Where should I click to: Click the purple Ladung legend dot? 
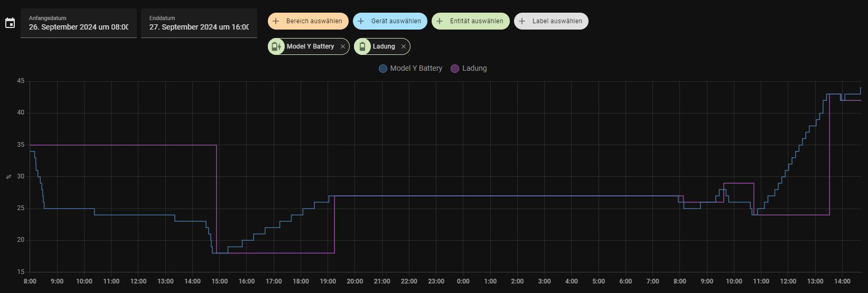click(455, 69)
